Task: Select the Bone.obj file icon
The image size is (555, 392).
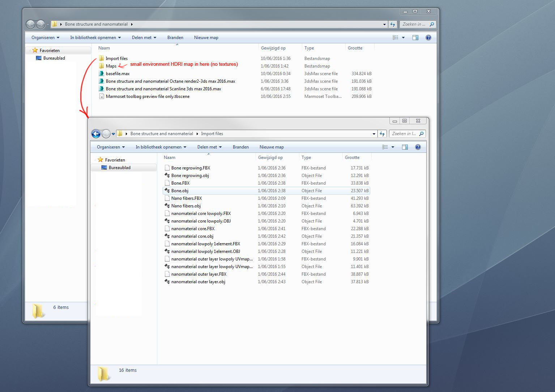Action: 167,191
